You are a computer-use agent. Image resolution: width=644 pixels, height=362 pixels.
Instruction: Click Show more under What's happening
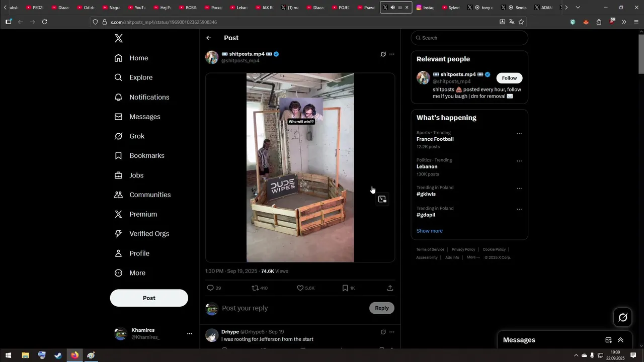[429, 231]
